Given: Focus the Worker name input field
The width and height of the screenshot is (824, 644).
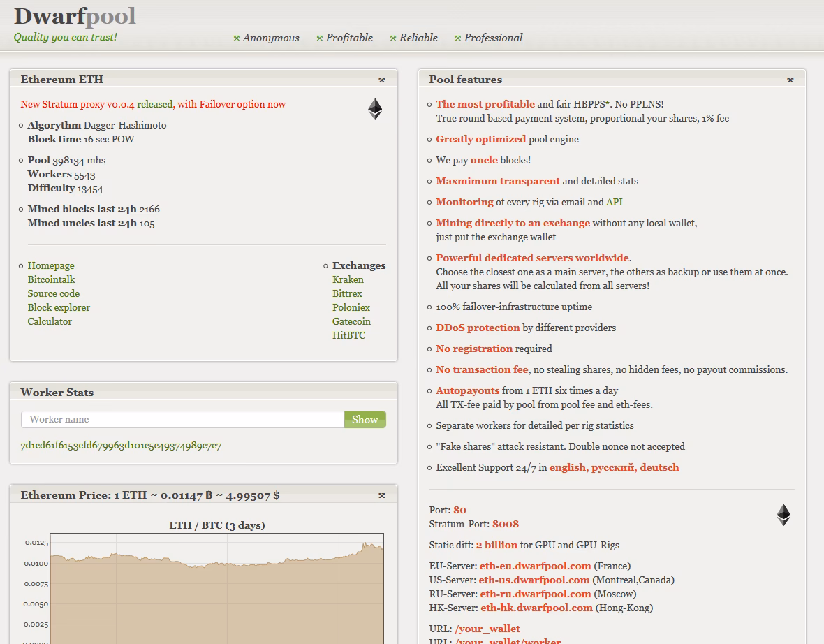Looking at the screenshot, I should pos(183,420).
